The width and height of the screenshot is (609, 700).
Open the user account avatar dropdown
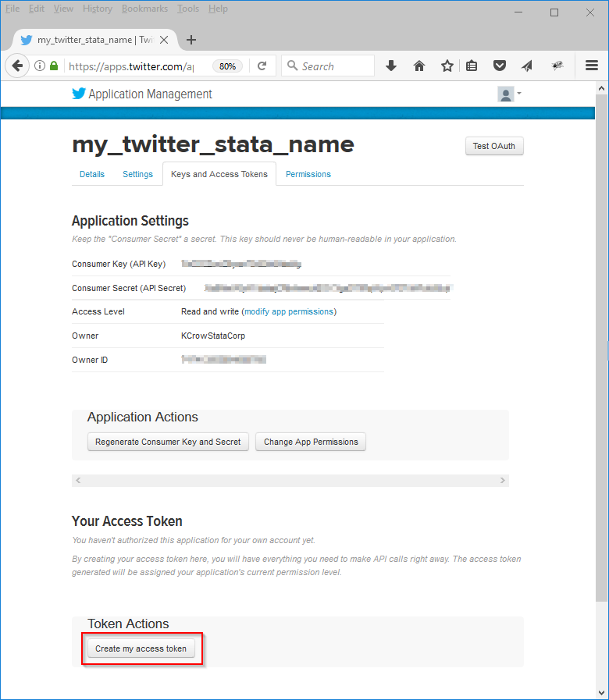click(x=509, y=94)
